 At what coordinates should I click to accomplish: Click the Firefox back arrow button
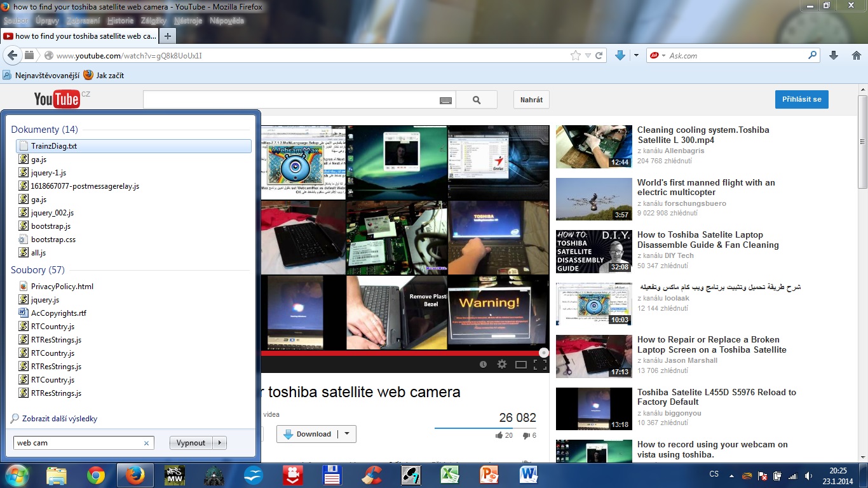tap(12, 56)
